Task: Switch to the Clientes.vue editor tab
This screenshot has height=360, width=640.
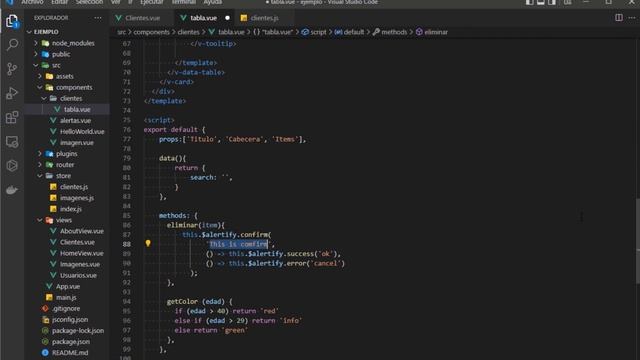Action: click(x=142, y=18)
